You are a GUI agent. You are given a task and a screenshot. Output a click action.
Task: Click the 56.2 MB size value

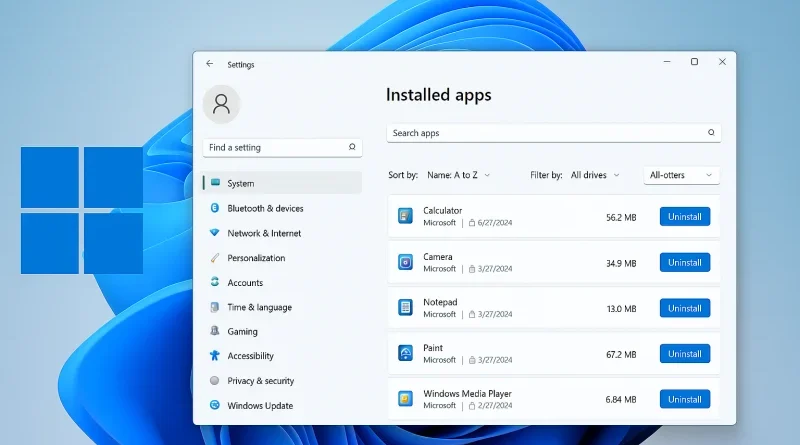(621, 217)
